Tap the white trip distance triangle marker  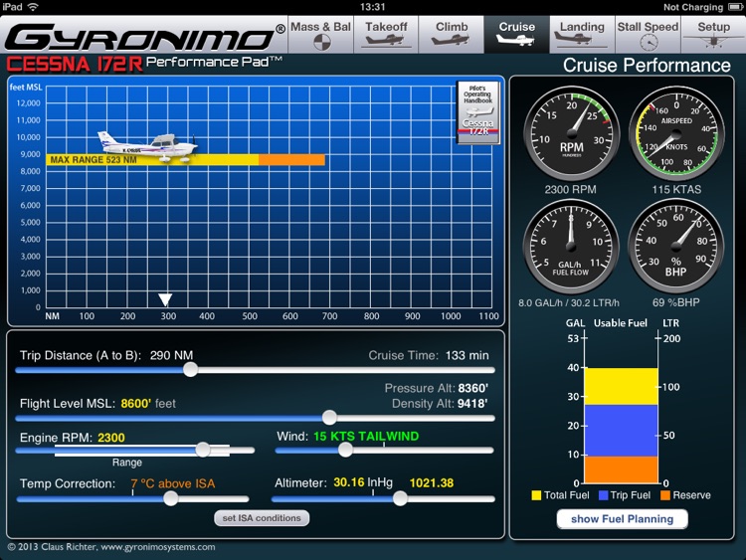(165, 299)
